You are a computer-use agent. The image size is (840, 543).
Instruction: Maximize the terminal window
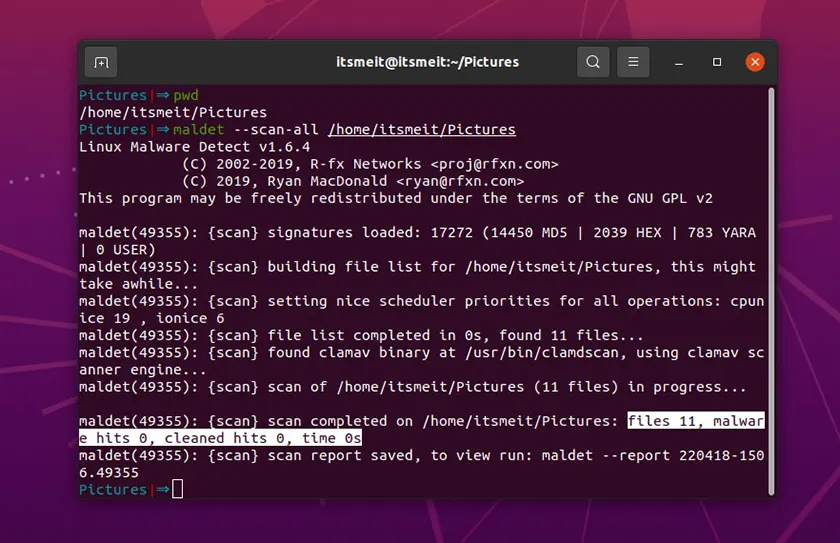pyautogui.click(x=717, y=62)
